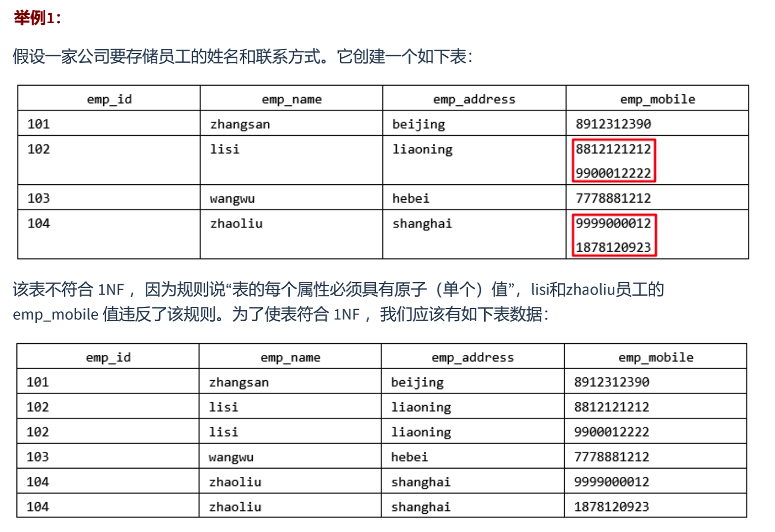The height and width of the screenshot is (532, 775).
Task: Click 8812121212 in the lower table
Action: click(x=612, y=407)
